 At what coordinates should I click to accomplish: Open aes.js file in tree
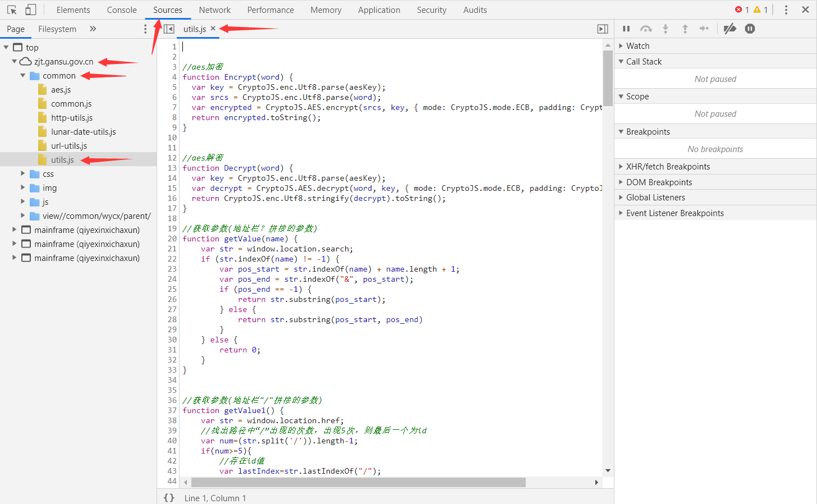pos(61,89)
